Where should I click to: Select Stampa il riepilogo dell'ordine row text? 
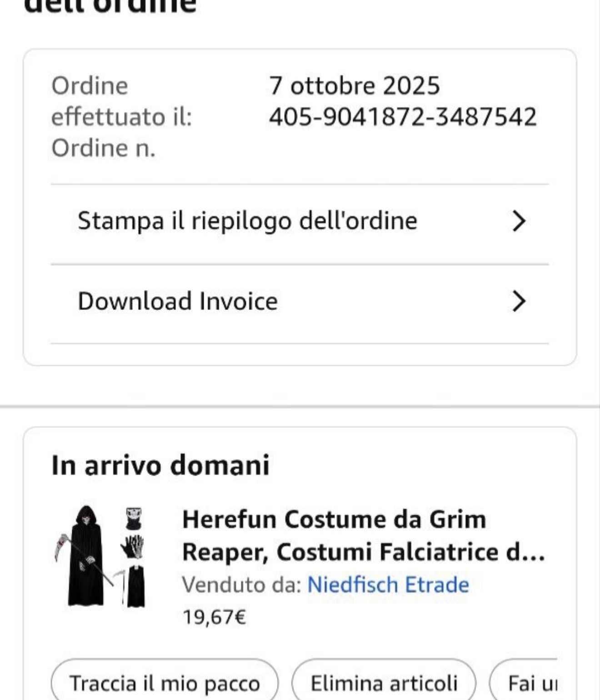point(247,221)
